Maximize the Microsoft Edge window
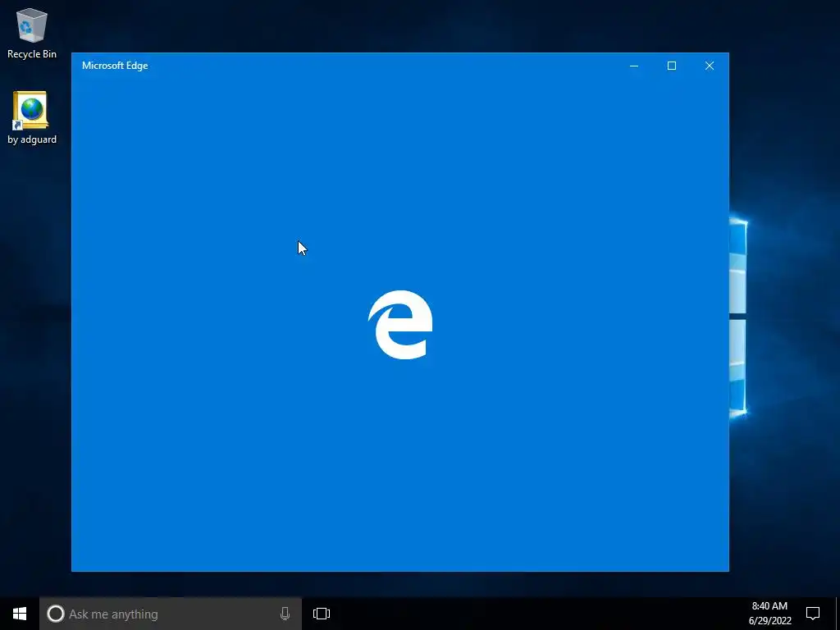 671,66
